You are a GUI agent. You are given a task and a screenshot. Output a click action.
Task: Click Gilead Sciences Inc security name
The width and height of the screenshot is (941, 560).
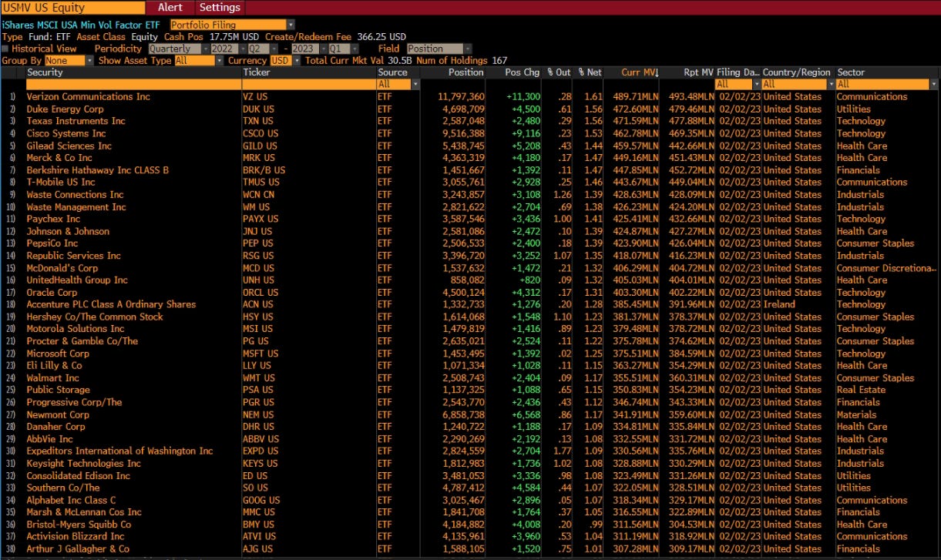pos(69,146)
